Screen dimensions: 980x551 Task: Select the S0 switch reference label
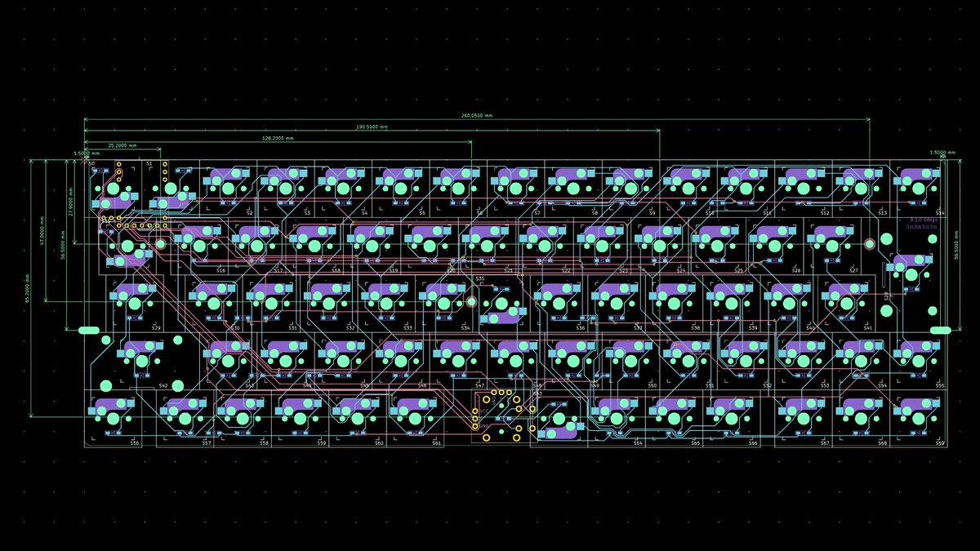click(91, 164)
